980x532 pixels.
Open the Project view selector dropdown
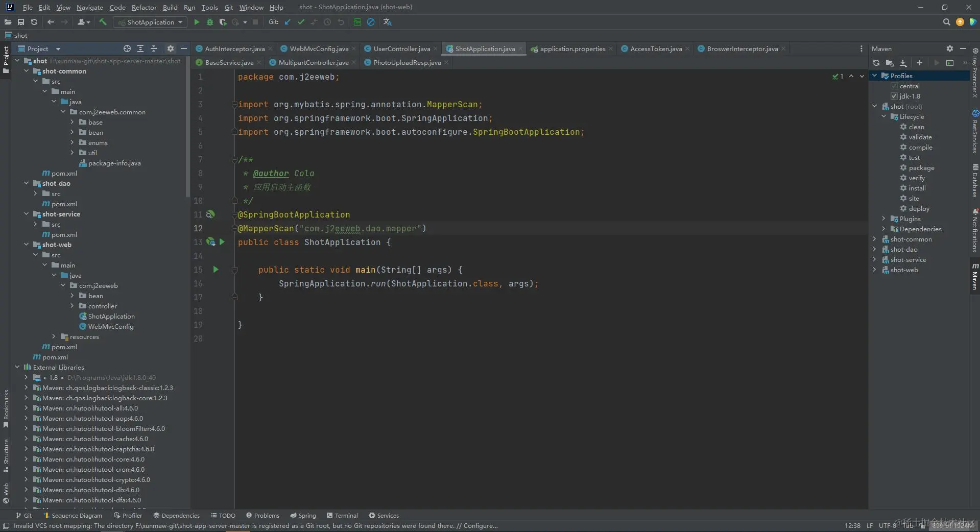(x=39, y=49)
